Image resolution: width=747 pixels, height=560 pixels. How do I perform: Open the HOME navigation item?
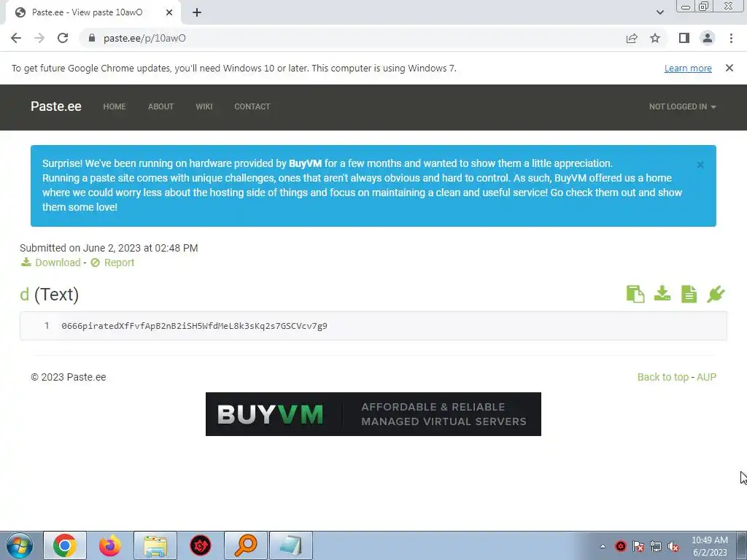(x=115, y=106)
